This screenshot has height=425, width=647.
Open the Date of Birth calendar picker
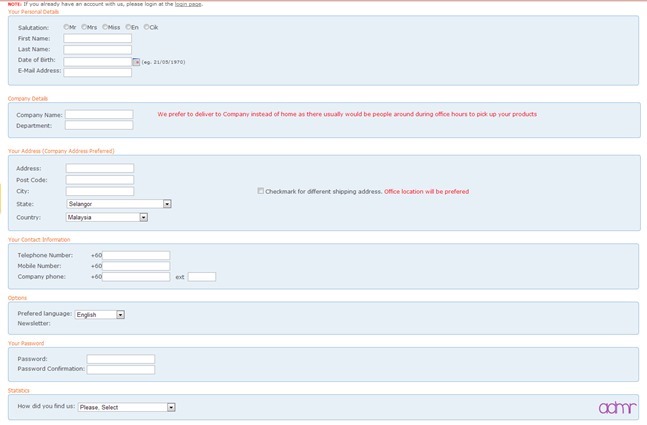(x=136, y=62)
